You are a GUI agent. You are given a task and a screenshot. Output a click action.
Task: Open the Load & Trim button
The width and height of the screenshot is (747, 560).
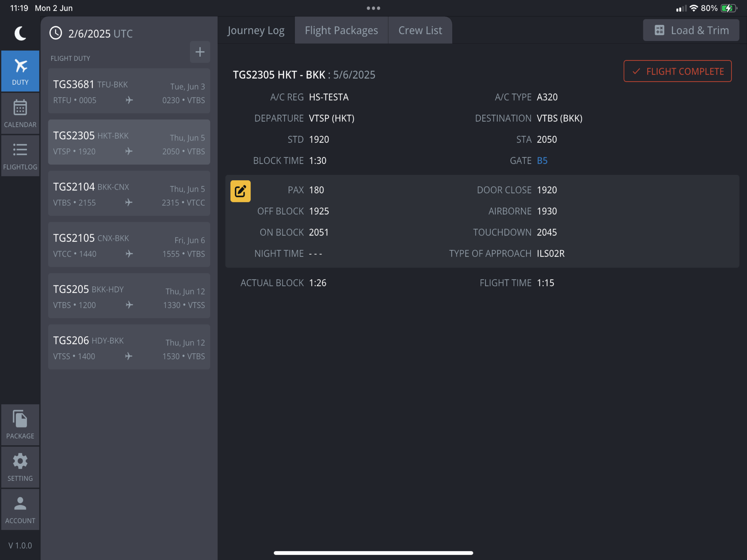click(691, 30)
